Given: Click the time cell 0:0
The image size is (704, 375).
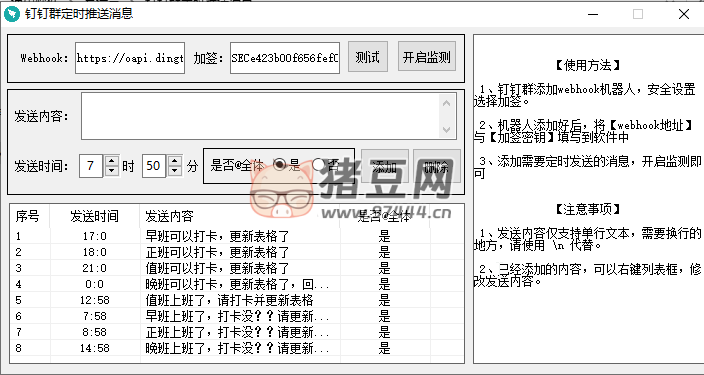Looking at the screenshot, I should [x=95, y=284].
